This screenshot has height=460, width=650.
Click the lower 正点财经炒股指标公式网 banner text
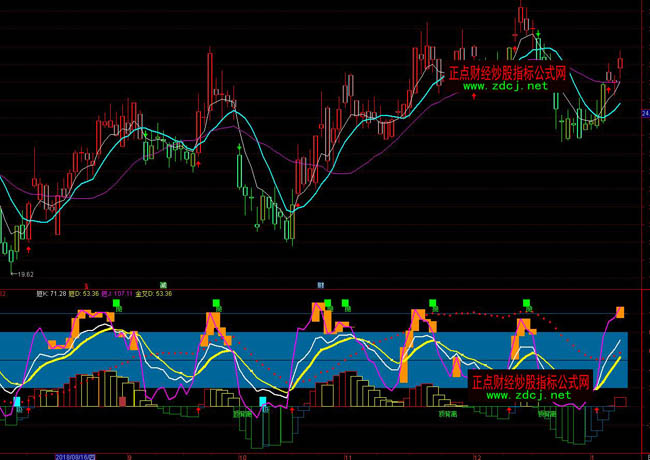click(530, 381)
